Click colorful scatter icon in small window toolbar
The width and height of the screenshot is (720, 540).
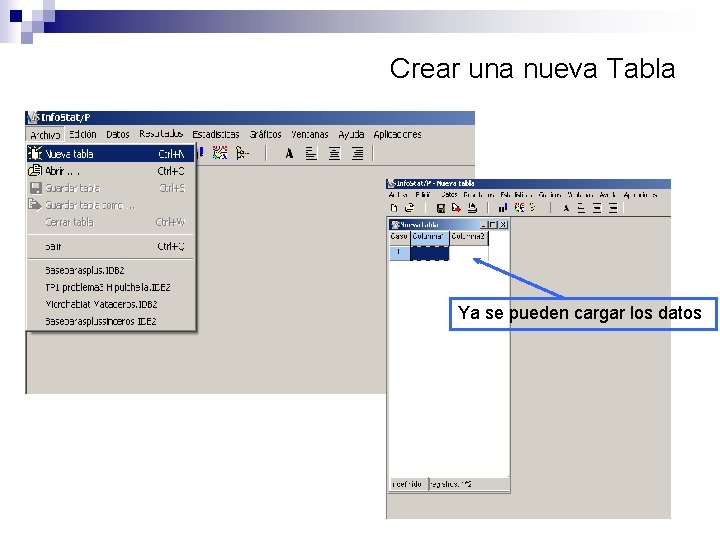(519, 208)
